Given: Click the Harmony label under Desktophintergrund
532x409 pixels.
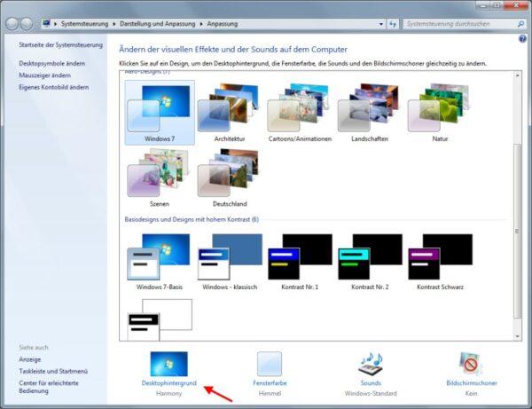Looking at the screenshot, I should pyautogui.click(x=169, y=393).
